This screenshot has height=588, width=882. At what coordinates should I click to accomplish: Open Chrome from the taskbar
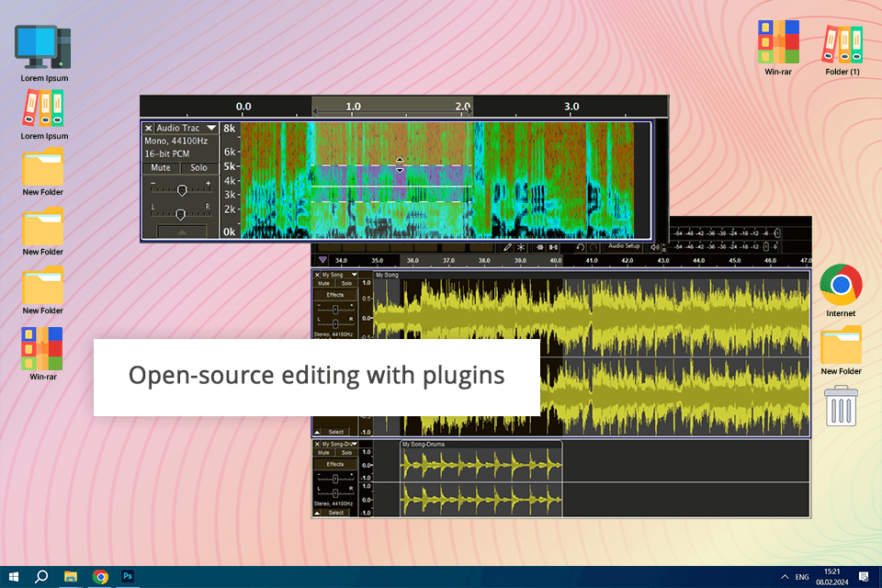point(100,577)
